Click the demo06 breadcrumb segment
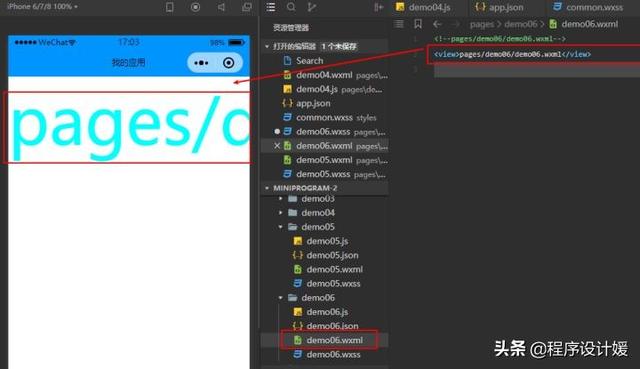 click(x=521, y=24)
